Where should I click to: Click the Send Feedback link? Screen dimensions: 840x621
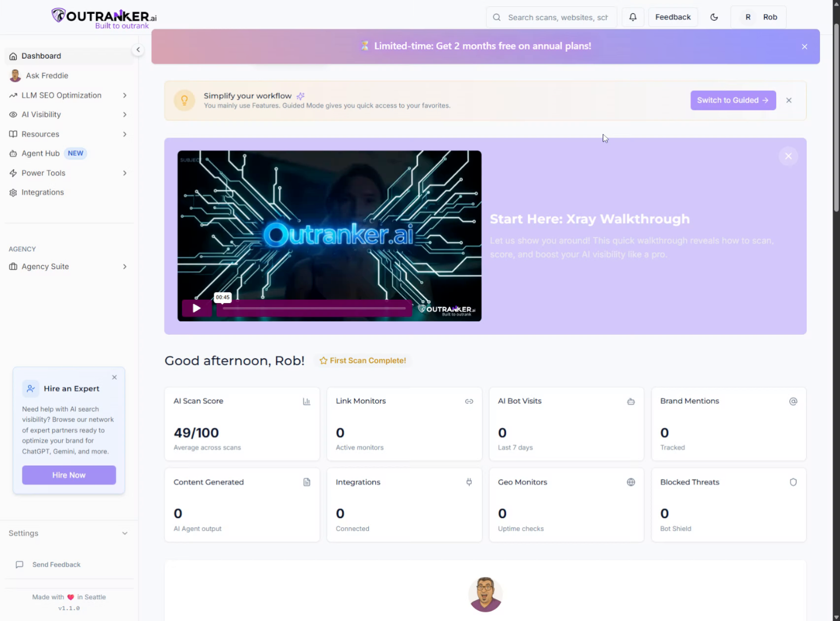(x=56, y=565)
